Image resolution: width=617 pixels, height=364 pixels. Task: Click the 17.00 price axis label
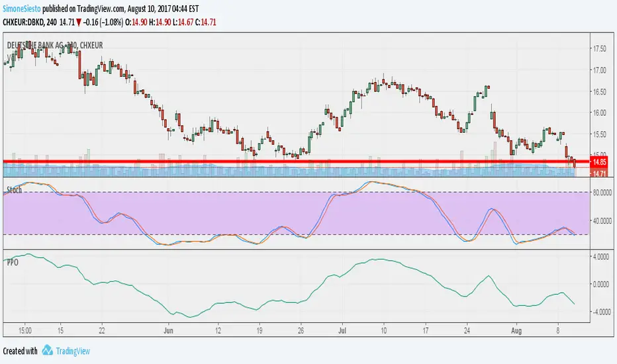[x=600, y=70]
